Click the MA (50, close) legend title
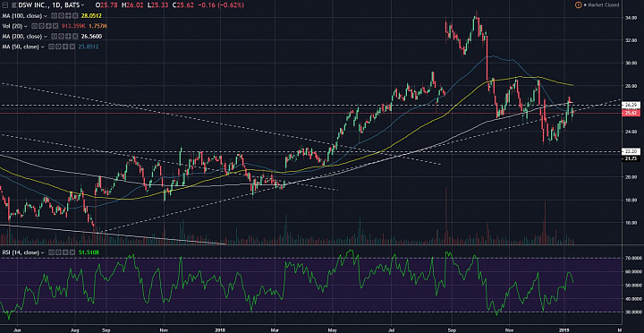This screenshot has width=644, height=333. (x=21, y=47)
